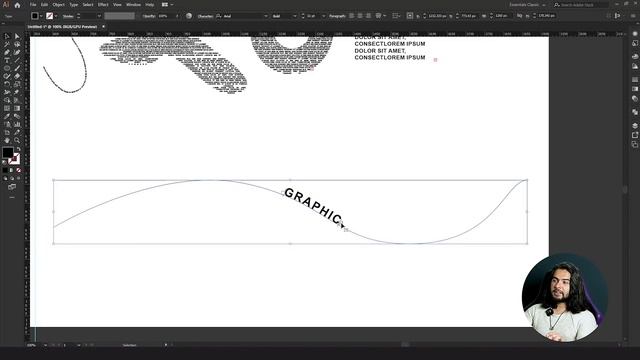The width and height of the screenshot is (640, 360).
Task: Open the Character panel link
Action: pos(205,16)
